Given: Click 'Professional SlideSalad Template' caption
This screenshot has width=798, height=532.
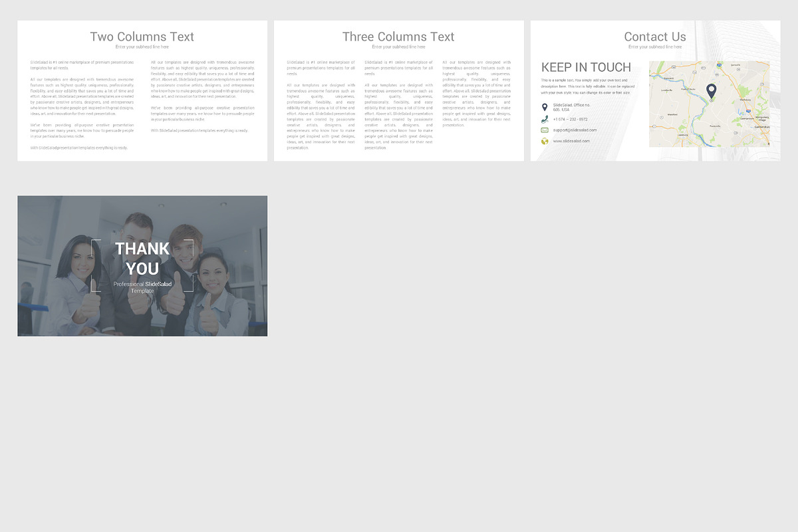Looking at the screenshot, I should 142,287.
